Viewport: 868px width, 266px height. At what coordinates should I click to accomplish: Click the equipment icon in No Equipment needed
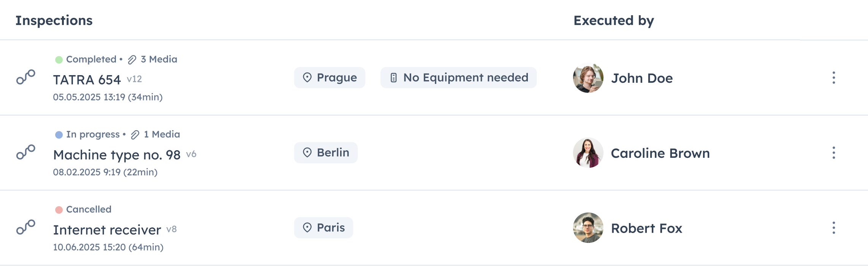point(394,78)
